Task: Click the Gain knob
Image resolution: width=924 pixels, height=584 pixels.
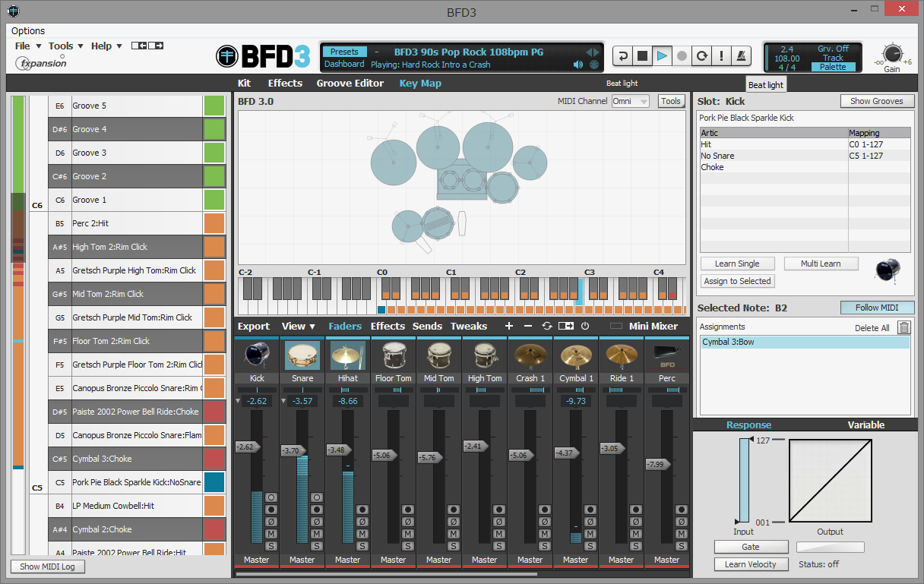Action: tap(892, 54)
